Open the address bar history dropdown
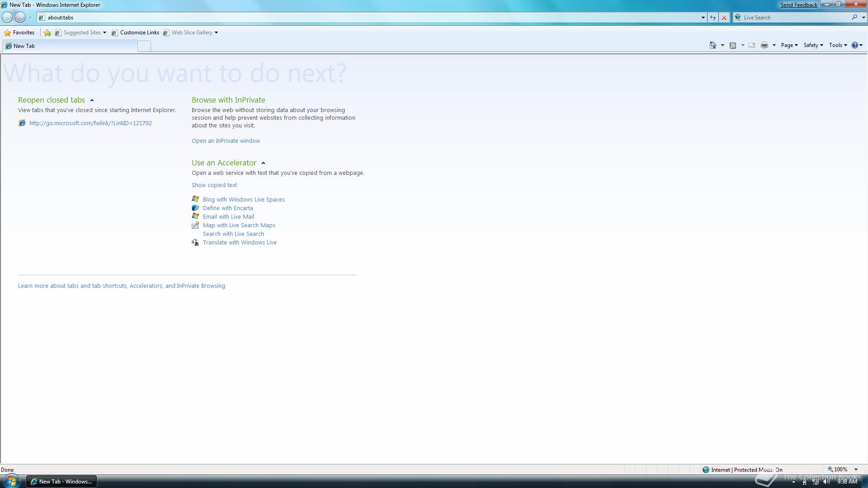Screen dimensions: 868x488 703,18
